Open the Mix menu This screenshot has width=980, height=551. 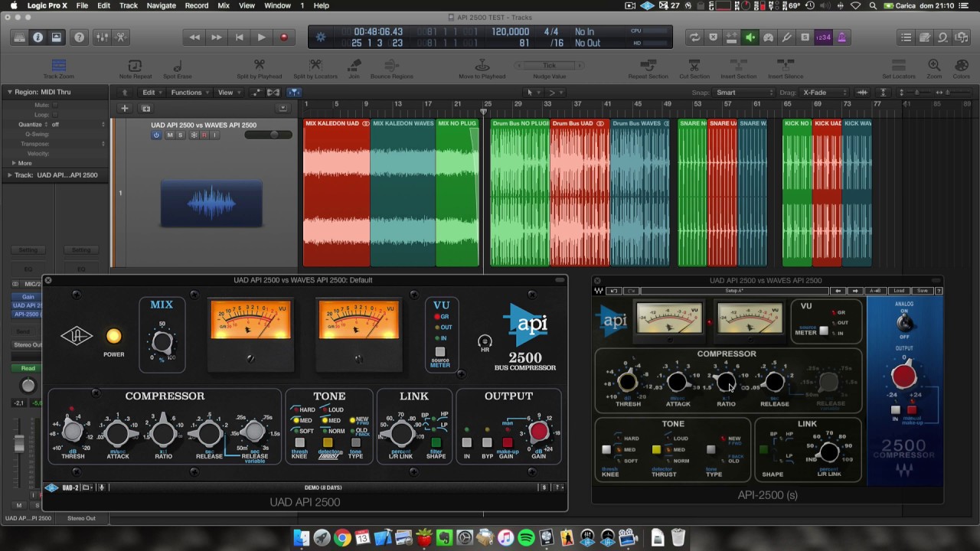(x=224, y=5)
